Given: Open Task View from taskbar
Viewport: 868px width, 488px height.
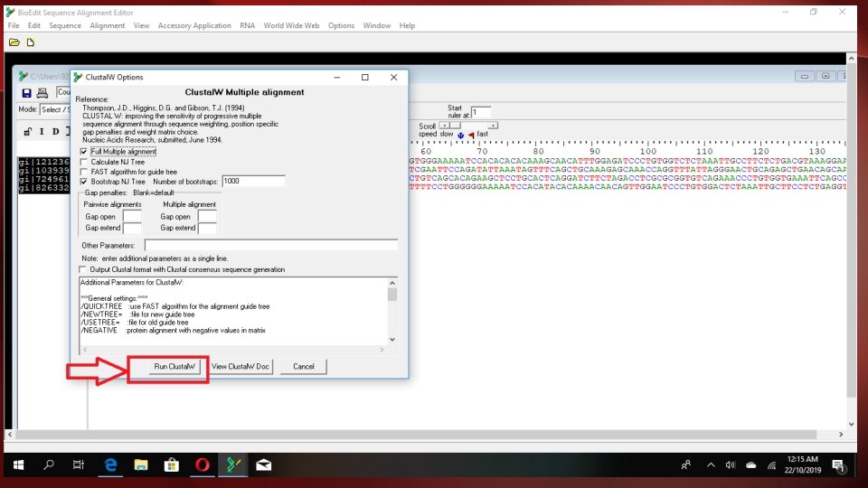Looking at the screenshot, I should pos(78,465).
